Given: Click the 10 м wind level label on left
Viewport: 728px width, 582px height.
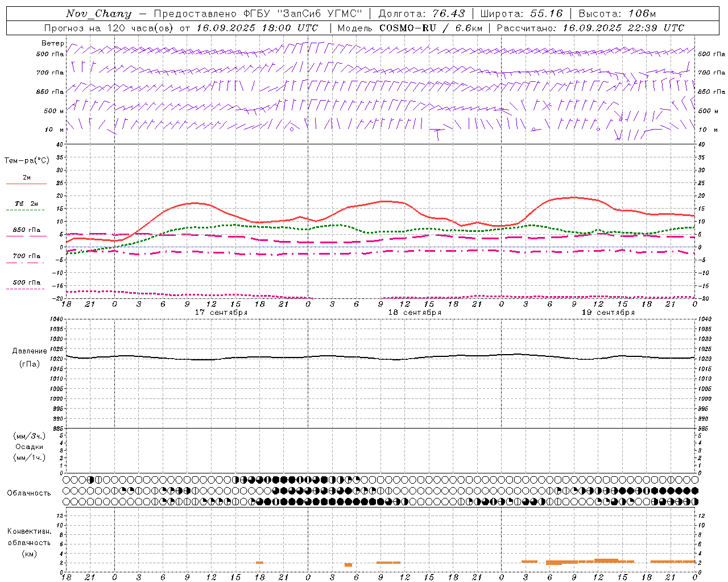Looking at the screenshot, I should (54, 130).
